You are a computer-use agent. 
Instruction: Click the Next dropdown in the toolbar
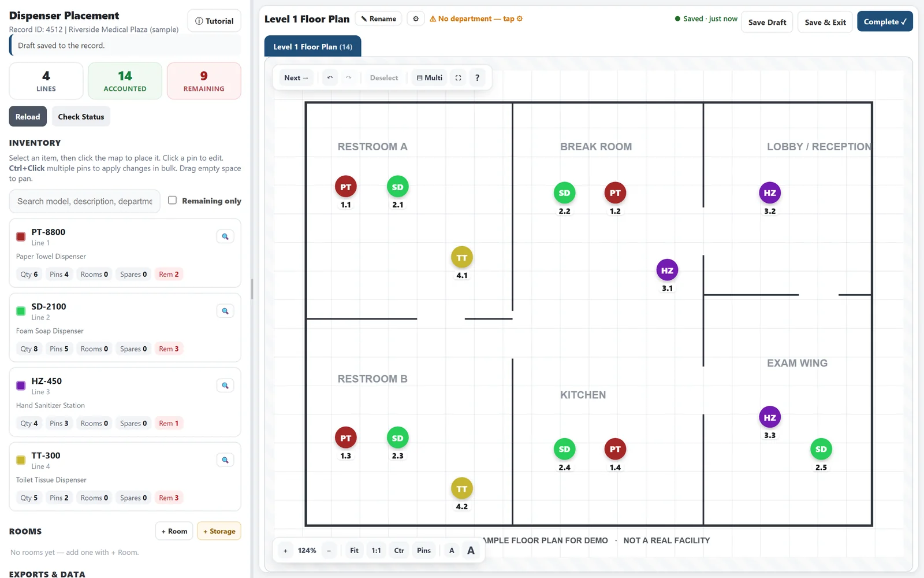click(296, 77)
